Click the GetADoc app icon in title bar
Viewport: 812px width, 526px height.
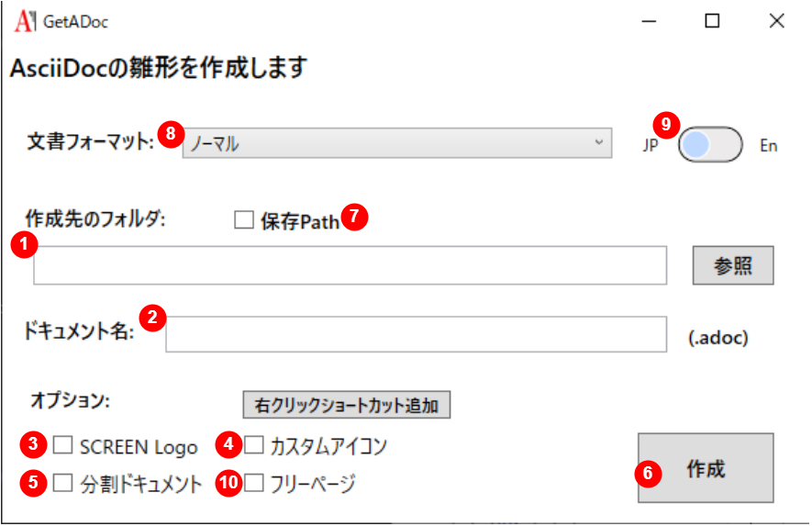click(x=26, y=21)
